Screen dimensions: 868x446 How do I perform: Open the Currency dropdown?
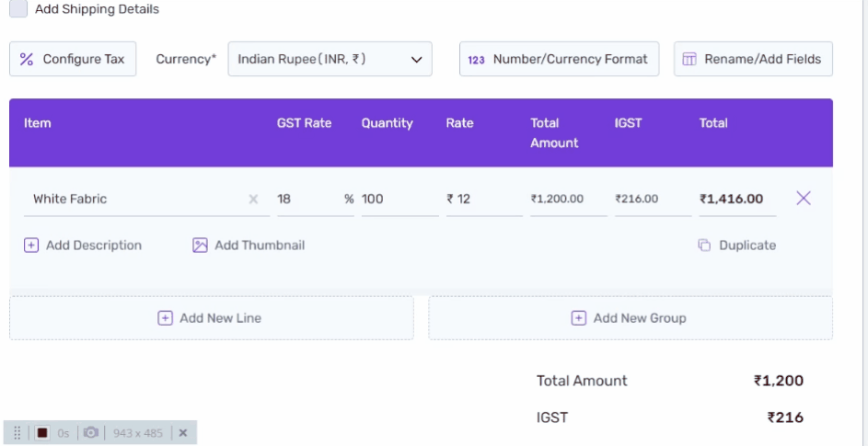(330, 59)
